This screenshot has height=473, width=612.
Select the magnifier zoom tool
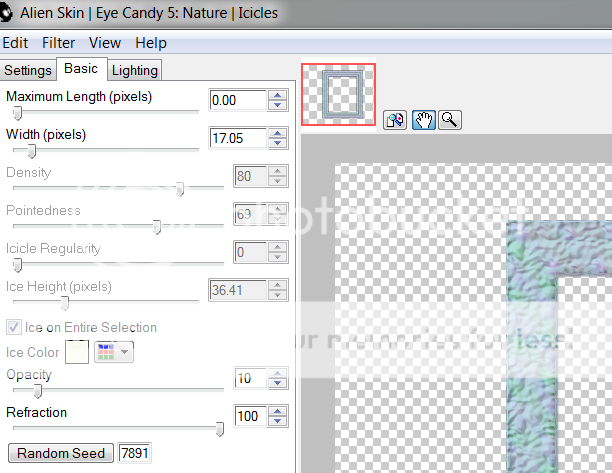(450, 120)
